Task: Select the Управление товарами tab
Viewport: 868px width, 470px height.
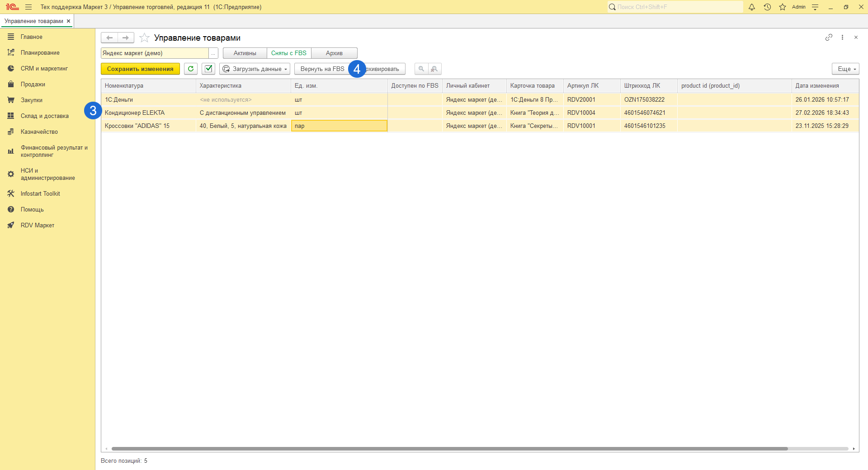Action: click(33, 21)
